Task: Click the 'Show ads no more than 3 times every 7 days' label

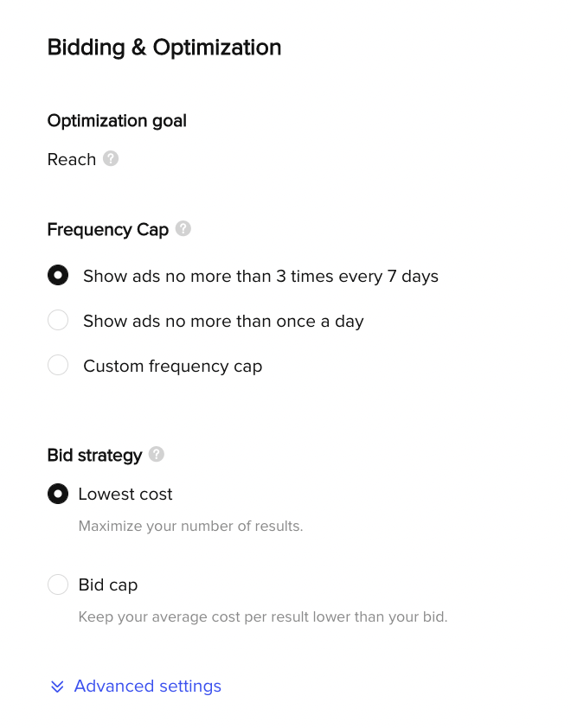Action: (x=260, y=277)
